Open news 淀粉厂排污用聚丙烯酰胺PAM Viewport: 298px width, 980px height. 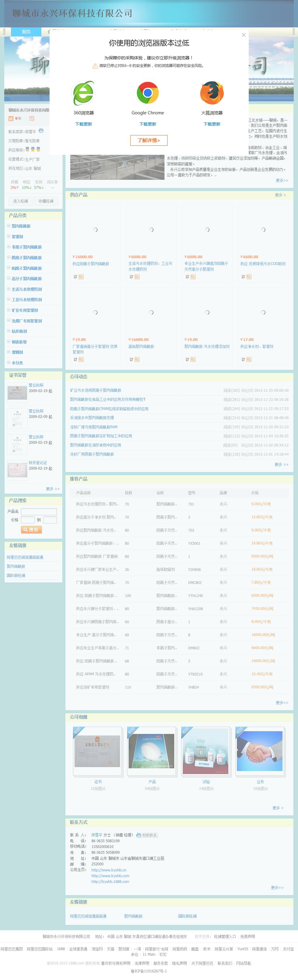(x=94, y=427)
